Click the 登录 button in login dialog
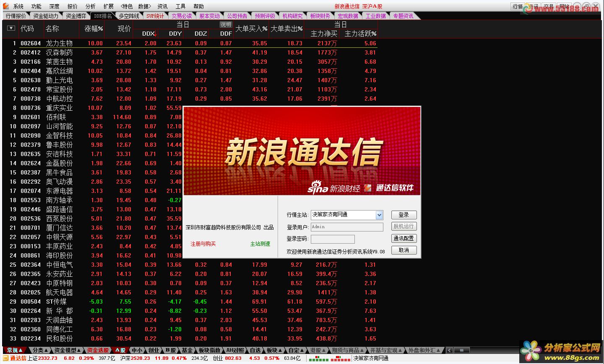 tap(404, 215)
